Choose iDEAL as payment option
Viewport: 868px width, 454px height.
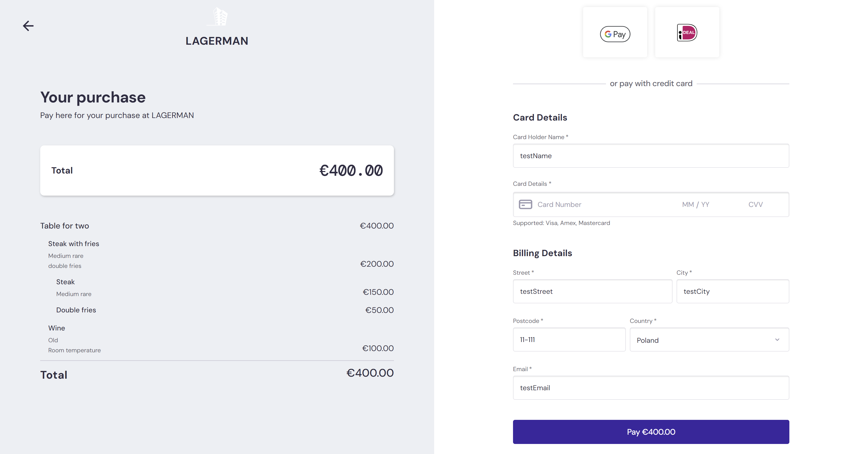tap(687, 32)
